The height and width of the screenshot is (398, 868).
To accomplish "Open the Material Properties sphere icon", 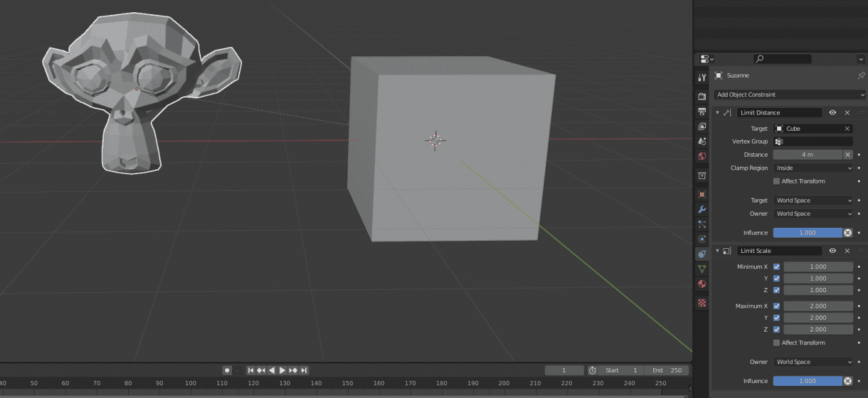I will (x=702, y=283).
